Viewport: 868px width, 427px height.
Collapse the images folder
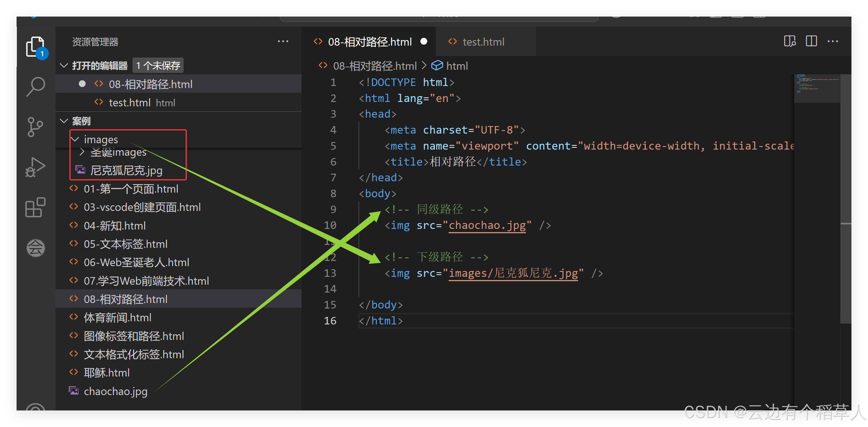pyautogui.click(x=75, y=139)
